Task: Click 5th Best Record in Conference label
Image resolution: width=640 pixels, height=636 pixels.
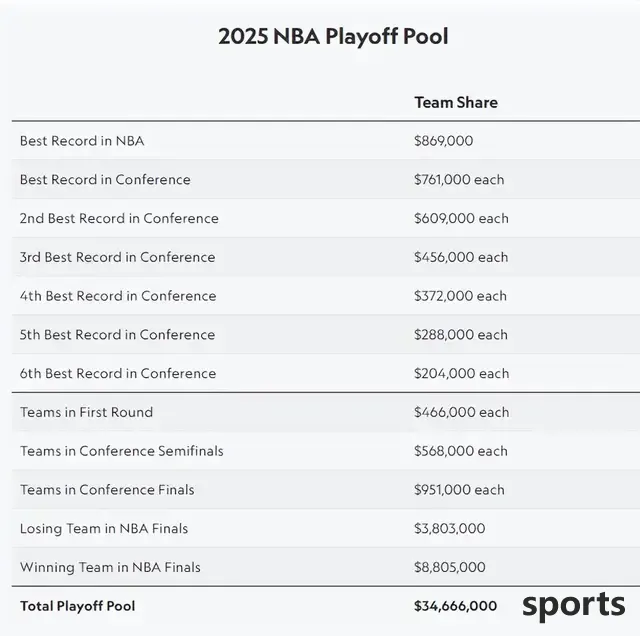Action: (x=117, y=335)
